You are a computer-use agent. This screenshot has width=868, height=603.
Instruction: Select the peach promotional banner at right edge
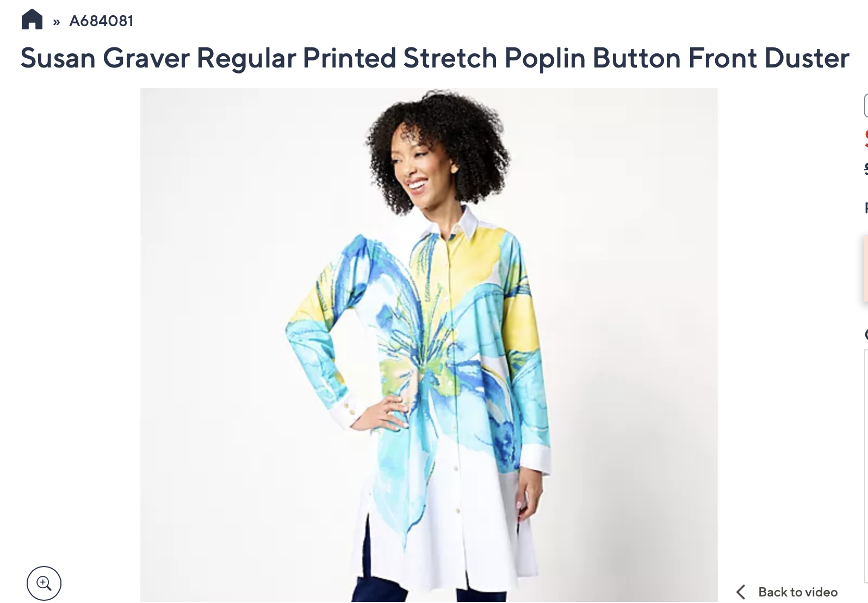[x=865, y=268]
